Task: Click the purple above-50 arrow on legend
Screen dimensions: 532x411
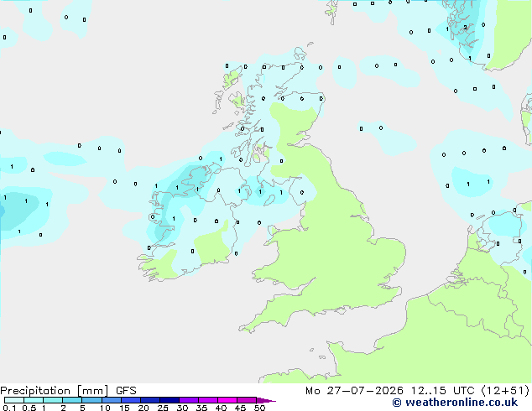Action: [x=266, y=400]
